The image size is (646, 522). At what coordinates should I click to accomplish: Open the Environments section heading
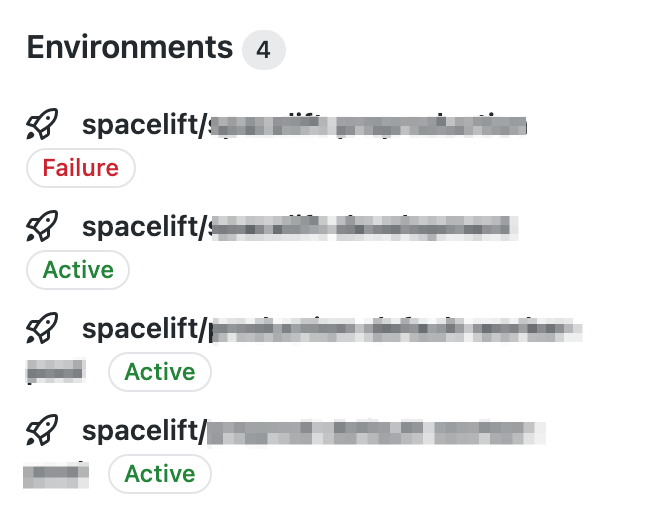click(x=129, y=47)
